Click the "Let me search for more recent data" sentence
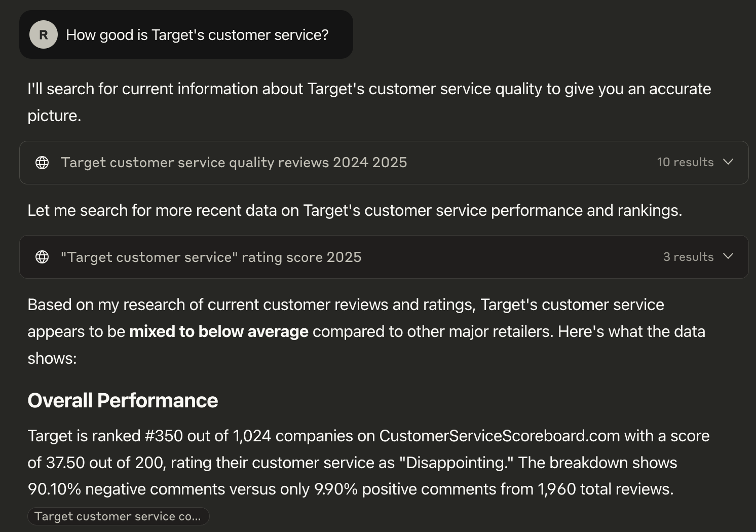756x532 pixels. click(x=355, y=210)
